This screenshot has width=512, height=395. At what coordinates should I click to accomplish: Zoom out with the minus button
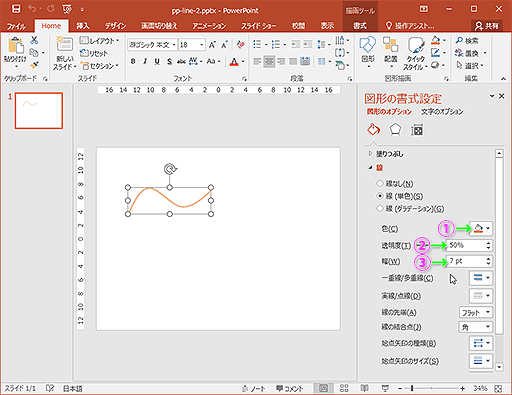pos(400,388)
